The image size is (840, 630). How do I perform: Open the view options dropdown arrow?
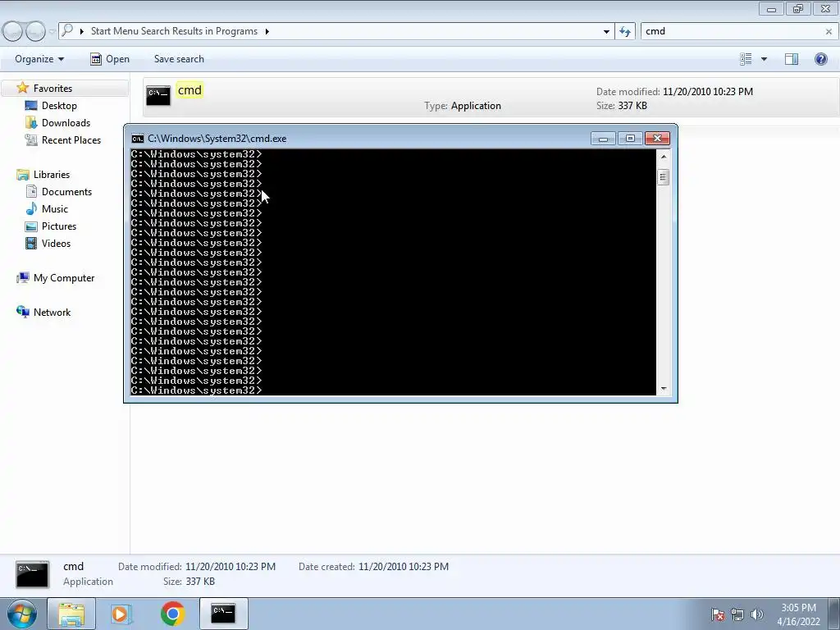pos(764,59)
